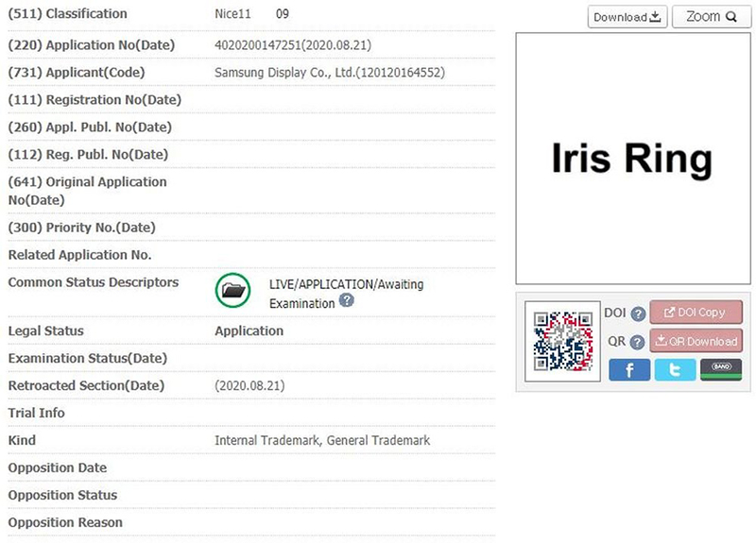Image resolution: width=756 pixels, height=543 pixels.
Task: Click the help icon next to QR
Action: coord(638,342)
